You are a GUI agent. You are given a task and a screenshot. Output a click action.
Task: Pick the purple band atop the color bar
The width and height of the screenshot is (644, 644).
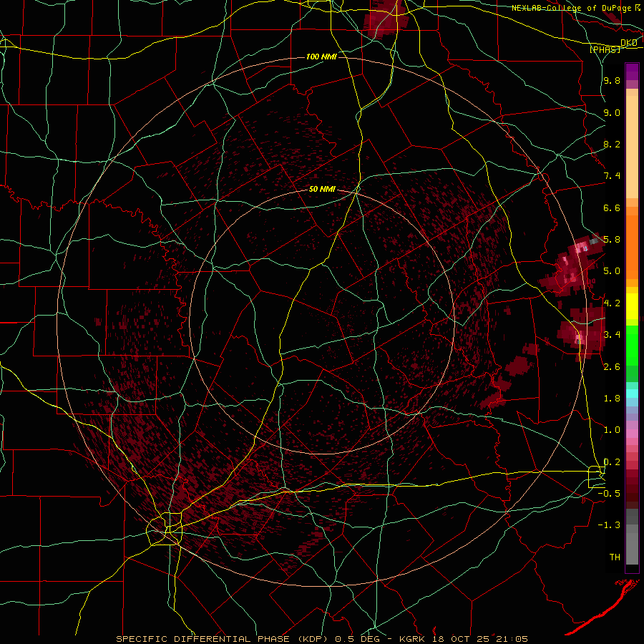click(632, 72)
